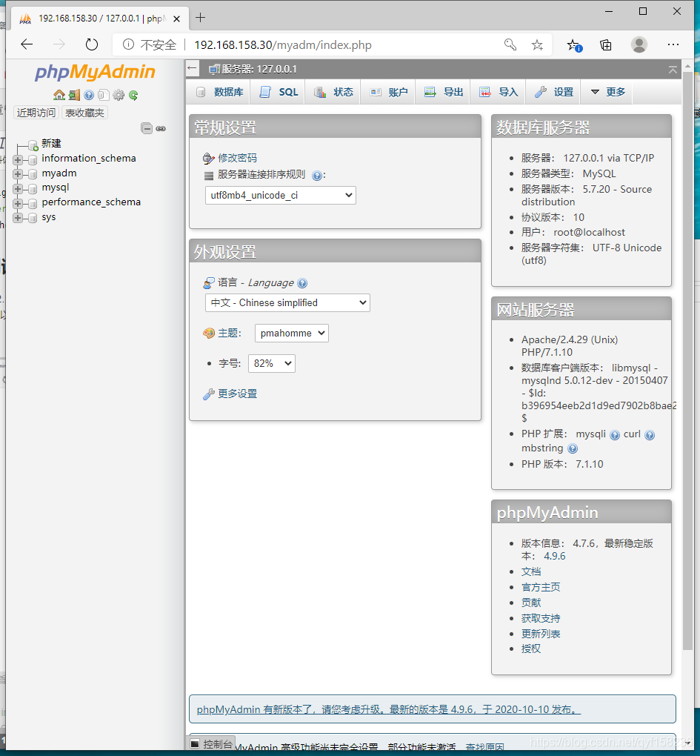The width and height of the screenshot is (700, 756).
Task: Expand the myadm database node
Action: (17, 174)
